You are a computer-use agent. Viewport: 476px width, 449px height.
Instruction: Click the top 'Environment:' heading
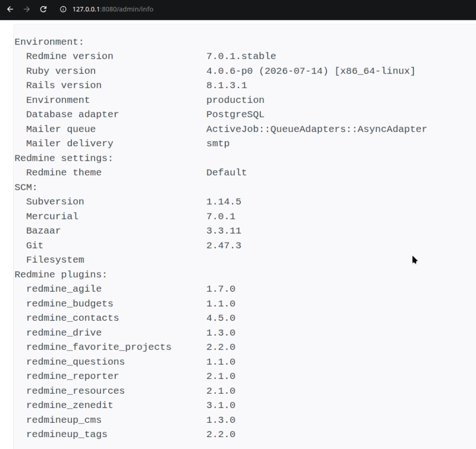(49, 42)
